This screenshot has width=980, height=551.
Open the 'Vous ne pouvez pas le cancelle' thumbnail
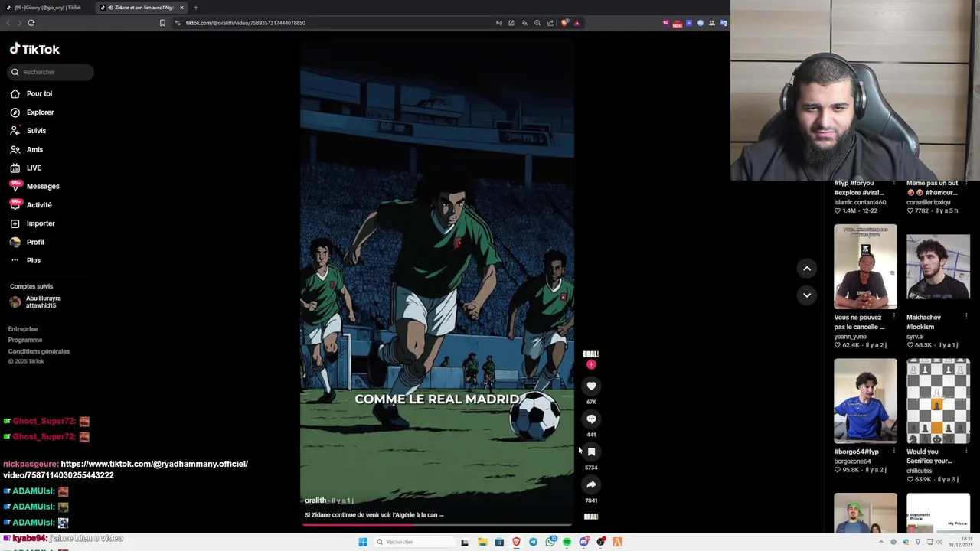pyautogui.click(x=865, y=266)
